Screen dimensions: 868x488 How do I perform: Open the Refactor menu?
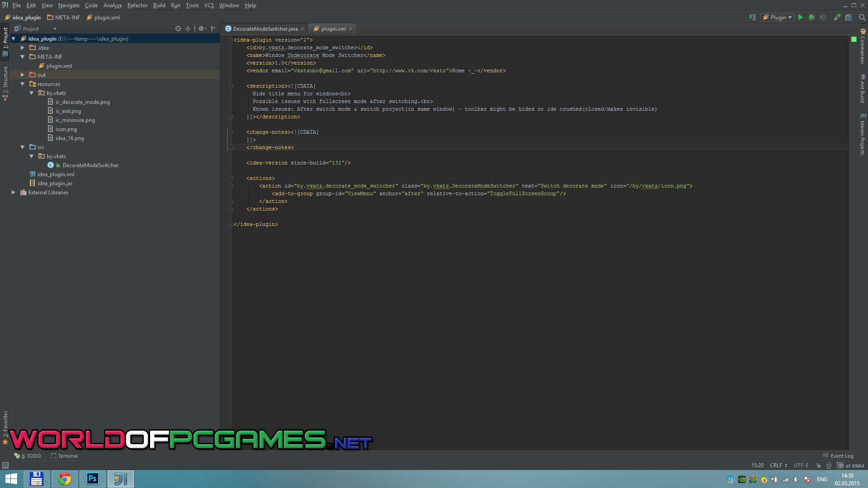137,5
